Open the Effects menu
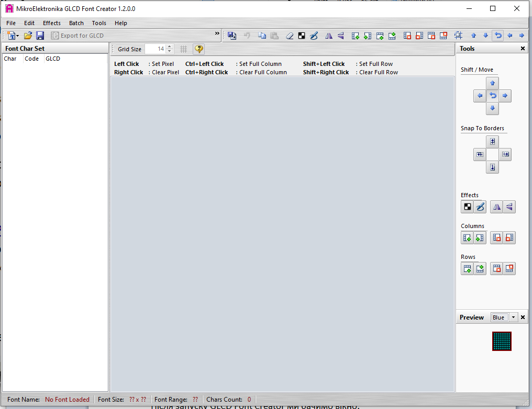This screenshot has width=532, height=409. [51, 23]
